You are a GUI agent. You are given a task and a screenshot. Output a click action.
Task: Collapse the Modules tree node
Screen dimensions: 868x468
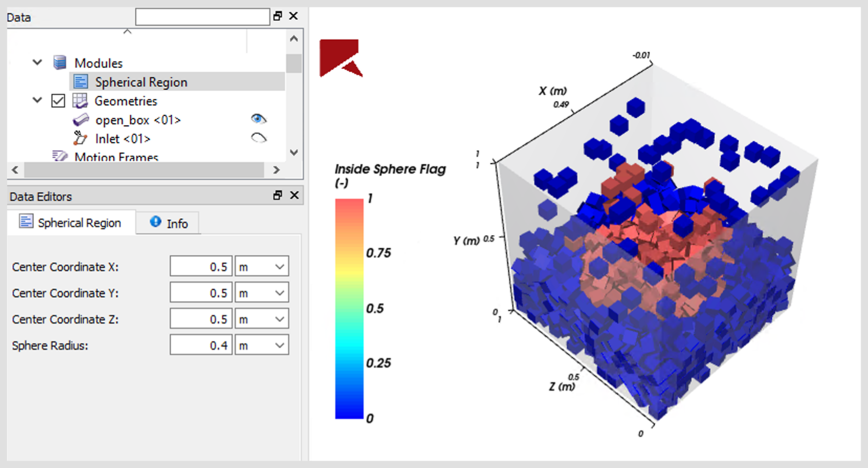tap(37, 62)
